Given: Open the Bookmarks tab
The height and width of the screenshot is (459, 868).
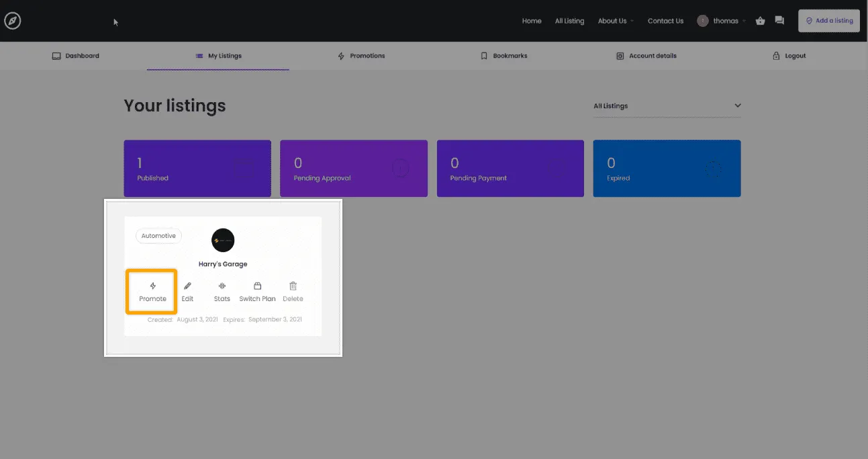Looking at the screenshot, I should [504, 56].
